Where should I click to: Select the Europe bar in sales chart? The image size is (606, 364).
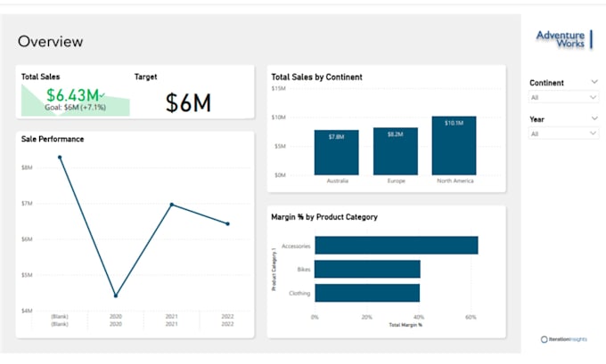(396, 151)
